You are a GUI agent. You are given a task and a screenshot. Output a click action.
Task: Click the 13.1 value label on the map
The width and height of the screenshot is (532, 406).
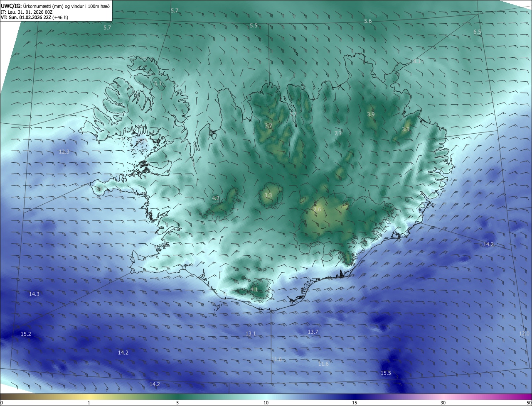pos(251,334)
